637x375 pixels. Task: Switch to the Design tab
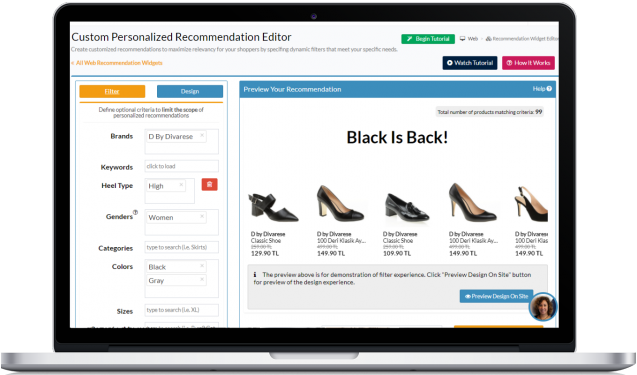pyautogui.click(x=190, y=91)
